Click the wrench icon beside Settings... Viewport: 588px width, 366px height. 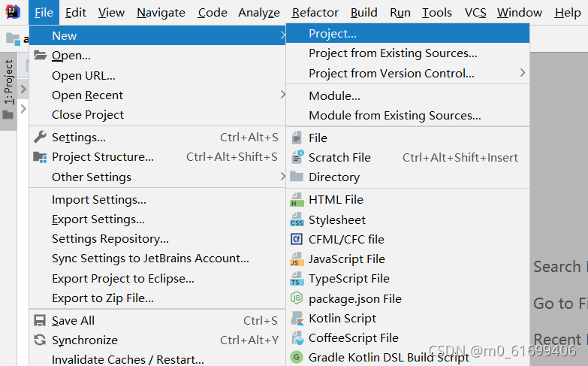click(x=40, y=137)
